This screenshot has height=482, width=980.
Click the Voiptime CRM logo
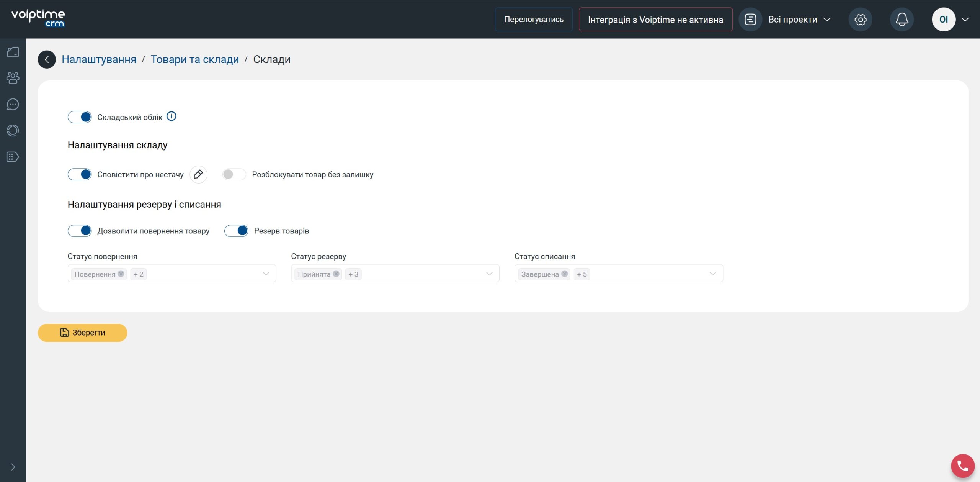pos(38,18)
